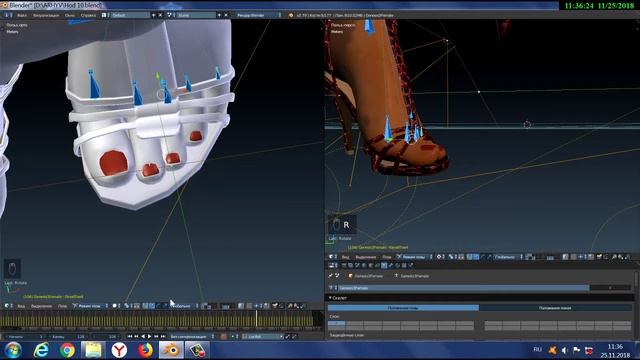Screen dimensions: 640x360
Task: Open pose mode dropdown in right viewport
Action: coord(414,257)
